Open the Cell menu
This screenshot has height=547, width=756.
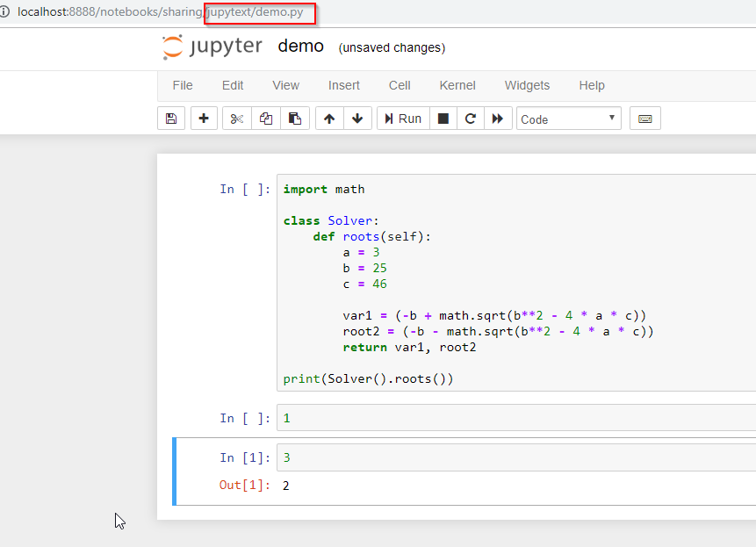click(x=400, y=85)
